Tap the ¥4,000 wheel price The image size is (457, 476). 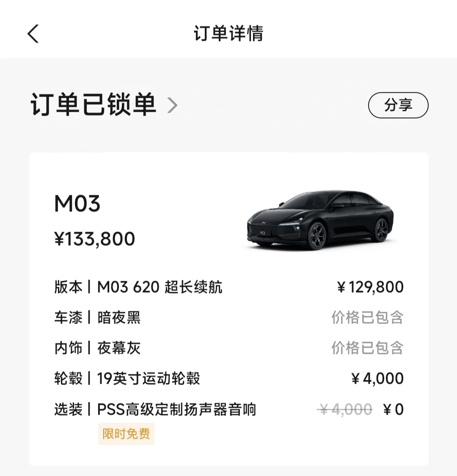click(377, 379)
